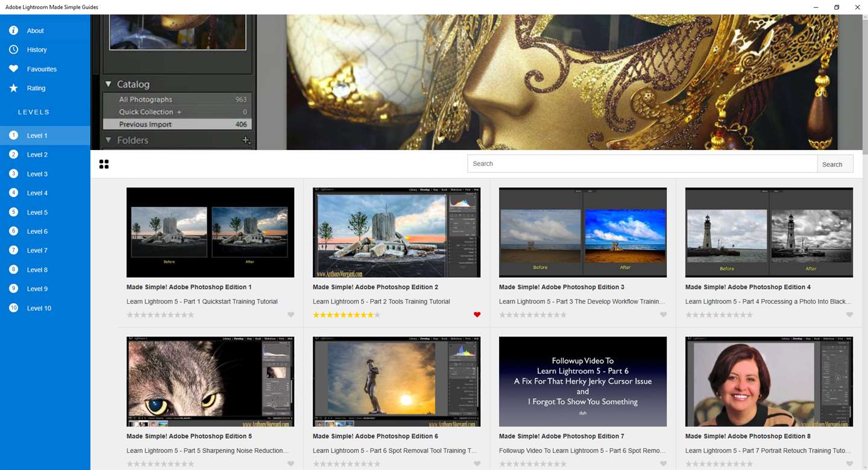Click the number 6 circle icon
Viewport: 868px width, 470px height.
click(13, 231)
